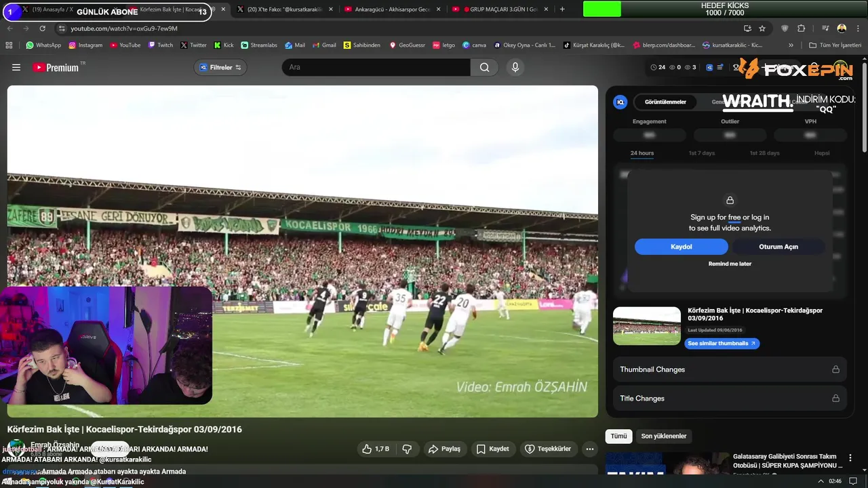The width and height of the screenshot is (868, 488).
Task: Dislike the video with thumbs down
Action: pyautogui.click(x=407, y=449)
